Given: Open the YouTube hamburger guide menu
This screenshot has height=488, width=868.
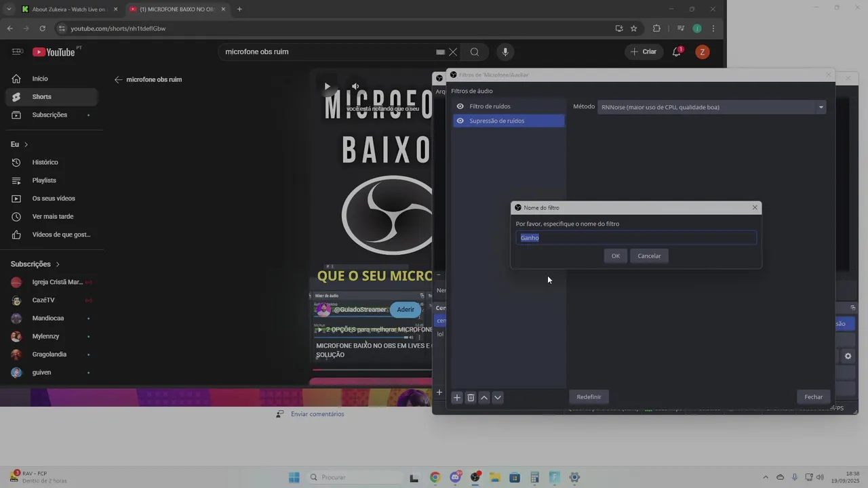Looking at the screenshot, I should tap(18, 52).
